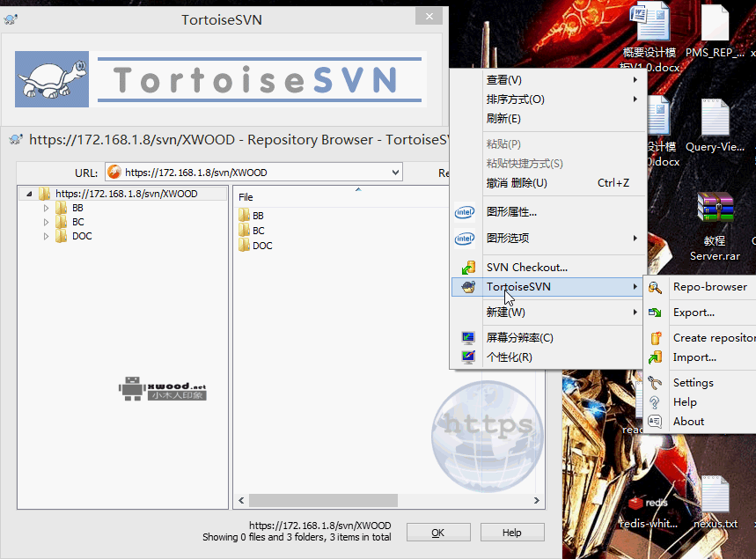This screenshot has width=756, height=559.
Task: Click the Query-Vie... desktop file icon
Action: tap(715, 117)
